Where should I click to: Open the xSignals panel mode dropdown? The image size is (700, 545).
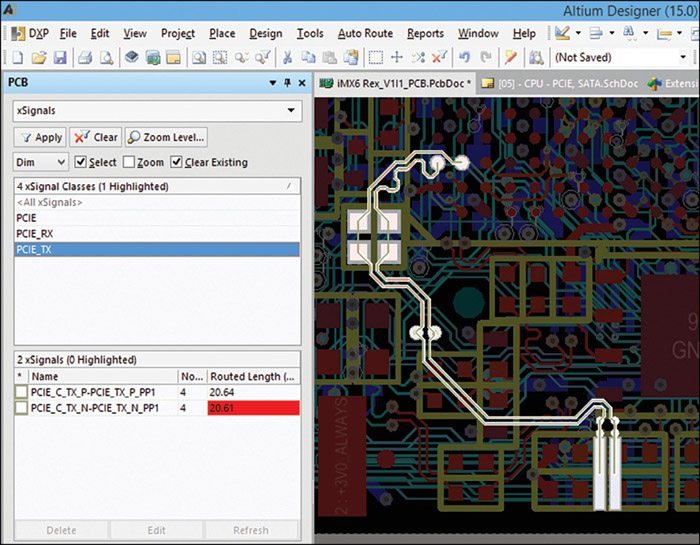point(292,111)
